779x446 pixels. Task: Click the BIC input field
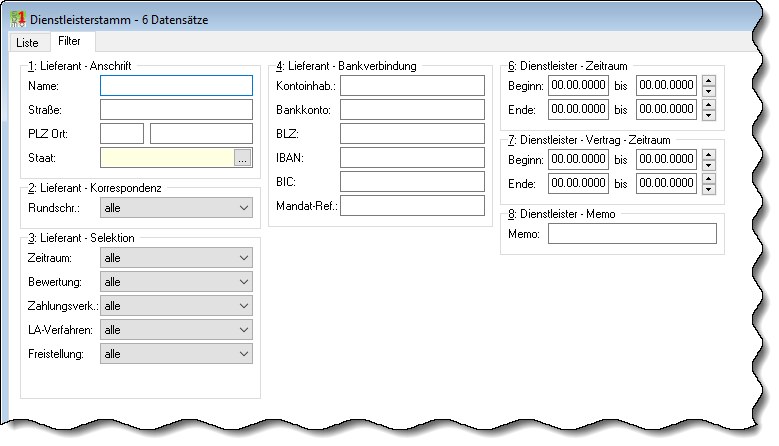[412, 181]
